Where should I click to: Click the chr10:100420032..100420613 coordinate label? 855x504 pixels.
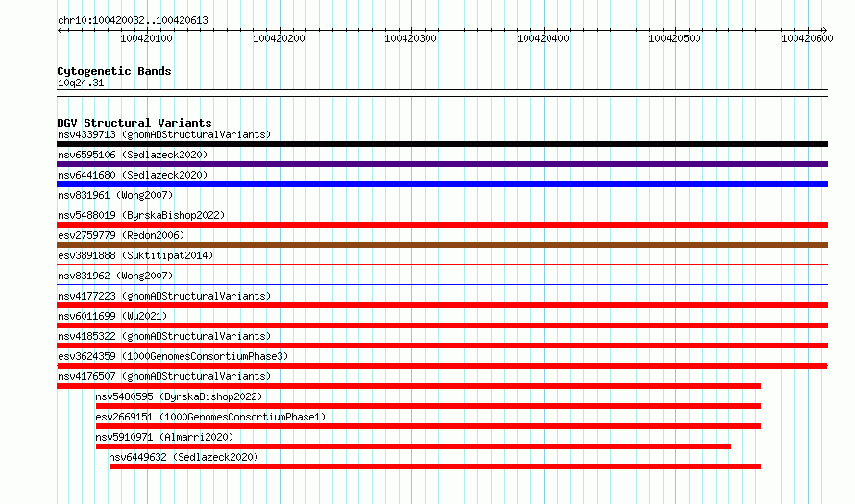133,21
